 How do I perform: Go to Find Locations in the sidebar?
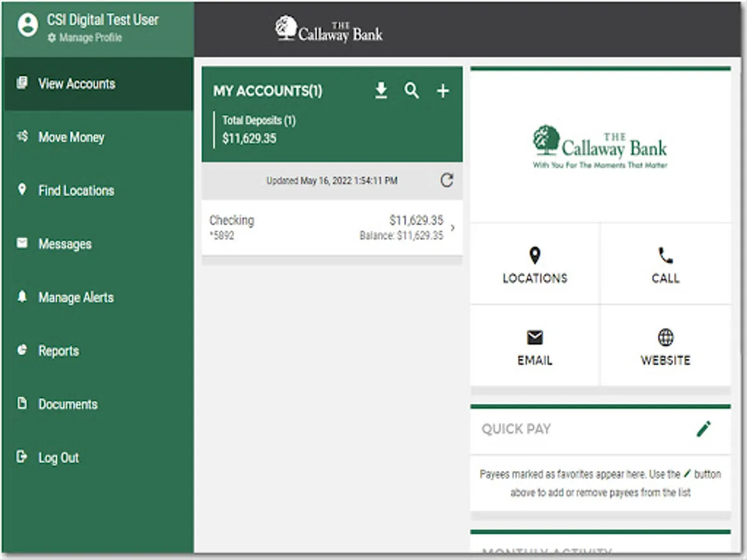click(x=99, y=190)
